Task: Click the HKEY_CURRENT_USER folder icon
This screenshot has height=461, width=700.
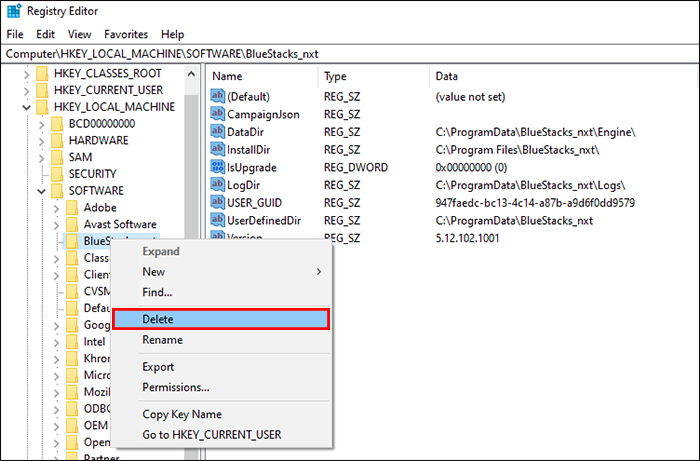Action: pos(42,90)
